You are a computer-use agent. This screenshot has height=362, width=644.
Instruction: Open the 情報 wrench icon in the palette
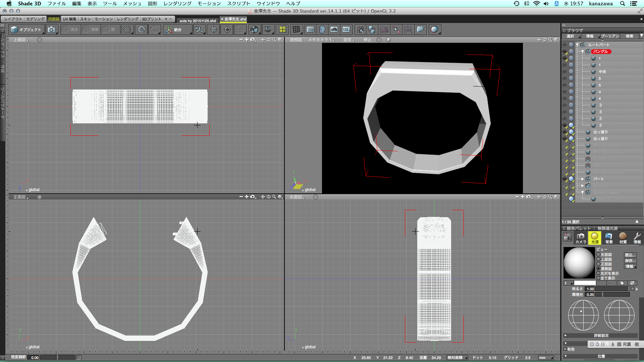coord(637,238)
